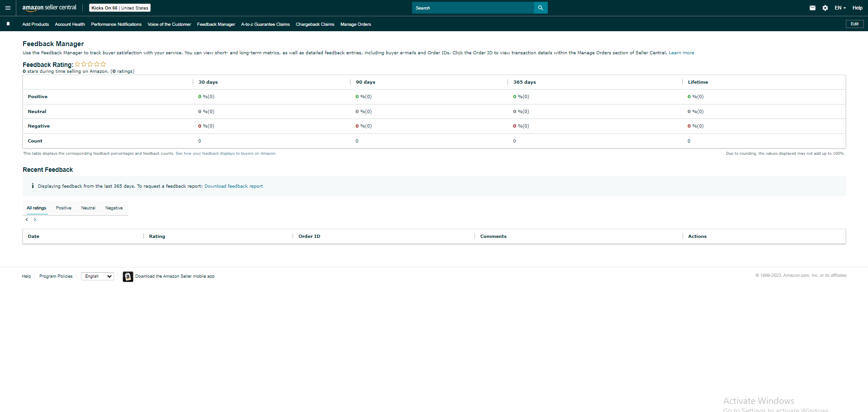Go to previous feedback page arrow
Screen dimensions: 868x412
click(27, 219)
